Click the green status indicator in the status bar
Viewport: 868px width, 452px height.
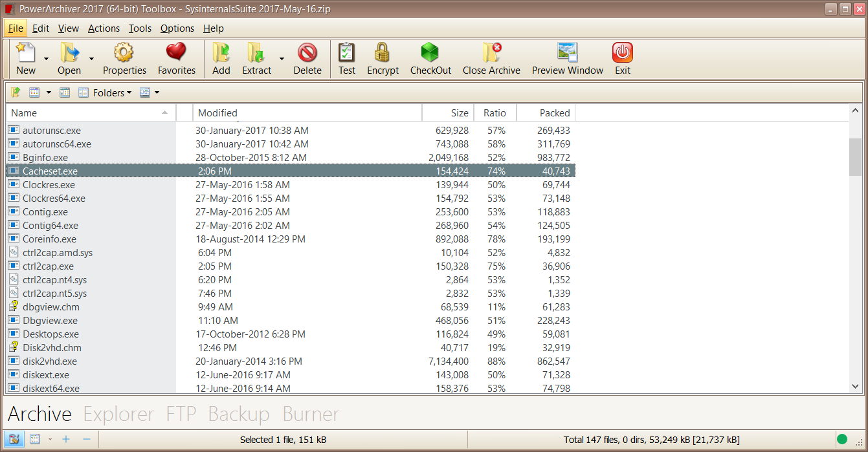(x=842, y=439)
